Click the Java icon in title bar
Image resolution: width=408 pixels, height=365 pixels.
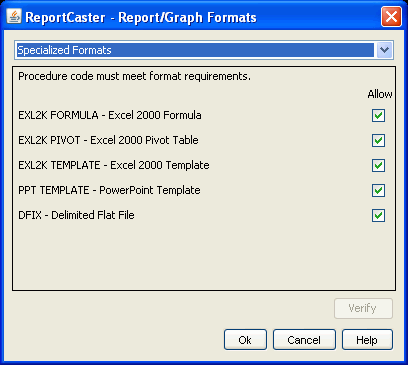pyautogui.click(x=14, y=16)
